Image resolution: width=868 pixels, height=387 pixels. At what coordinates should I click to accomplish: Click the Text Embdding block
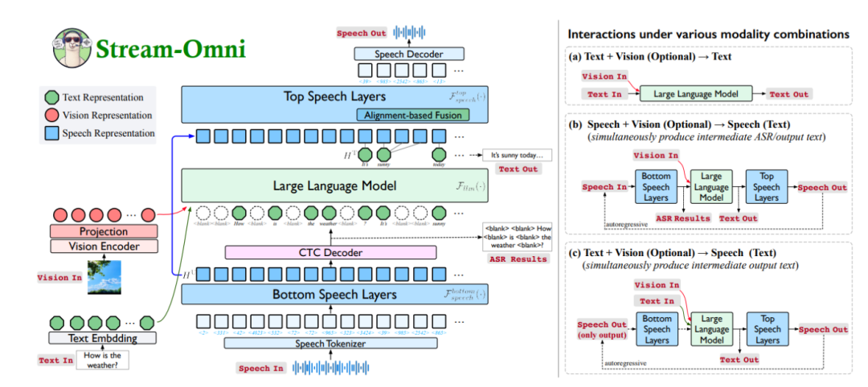tap(104, 338)
